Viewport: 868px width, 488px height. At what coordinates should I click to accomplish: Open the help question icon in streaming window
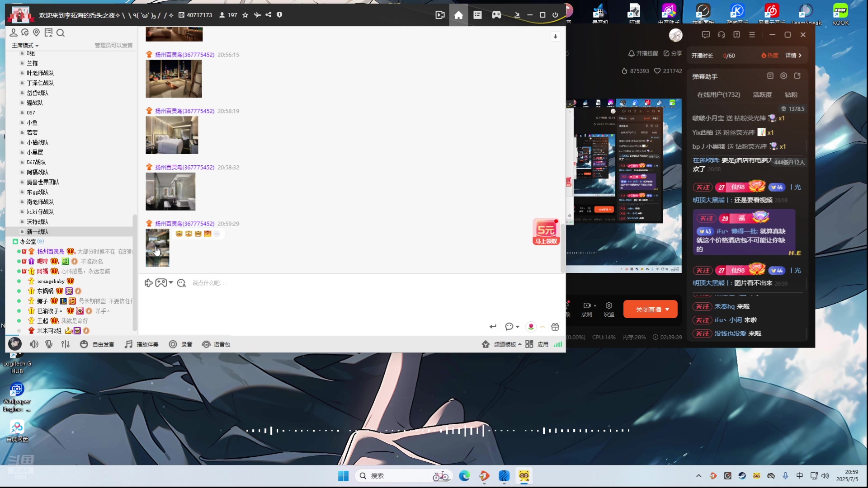point(736,35)
